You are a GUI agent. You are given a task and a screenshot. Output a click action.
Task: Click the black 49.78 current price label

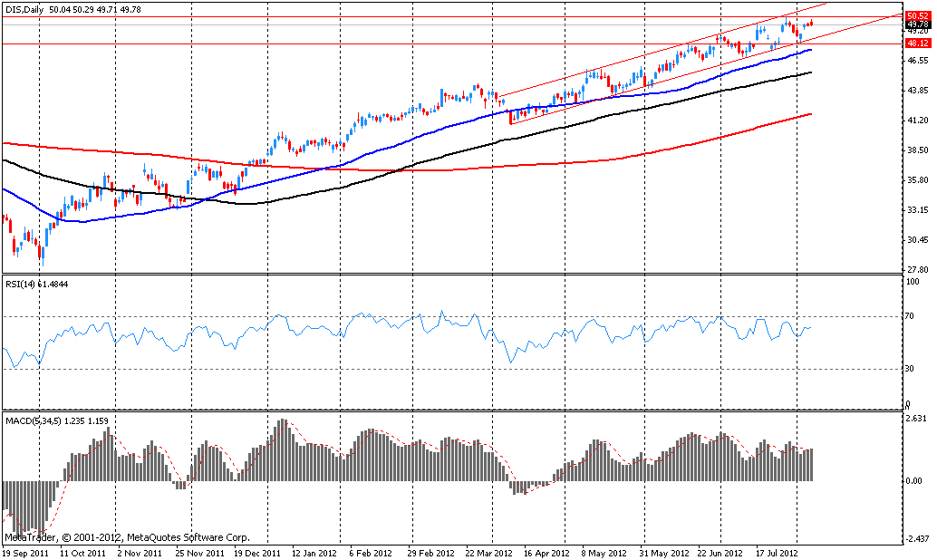917,24
